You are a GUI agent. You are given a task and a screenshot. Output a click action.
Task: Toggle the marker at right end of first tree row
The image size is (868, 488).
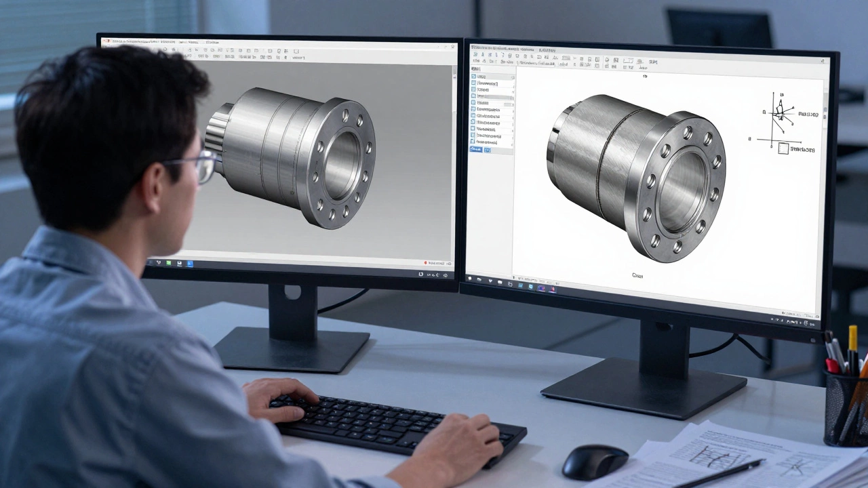512,77
